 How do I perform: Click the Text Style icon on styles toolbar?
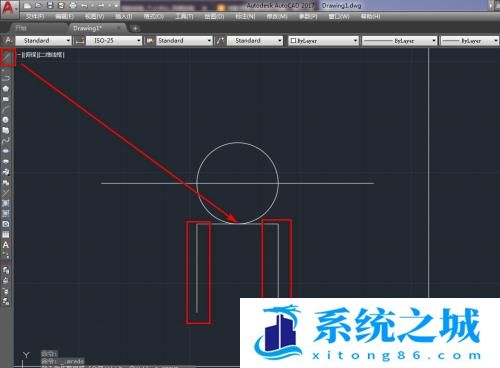[8, 41]
